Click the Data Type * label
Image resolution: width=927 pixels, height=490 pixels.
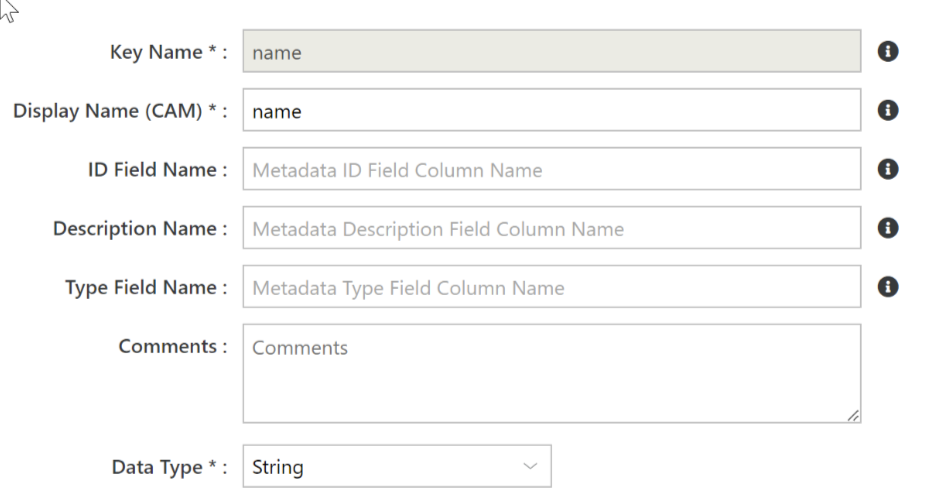169,468
